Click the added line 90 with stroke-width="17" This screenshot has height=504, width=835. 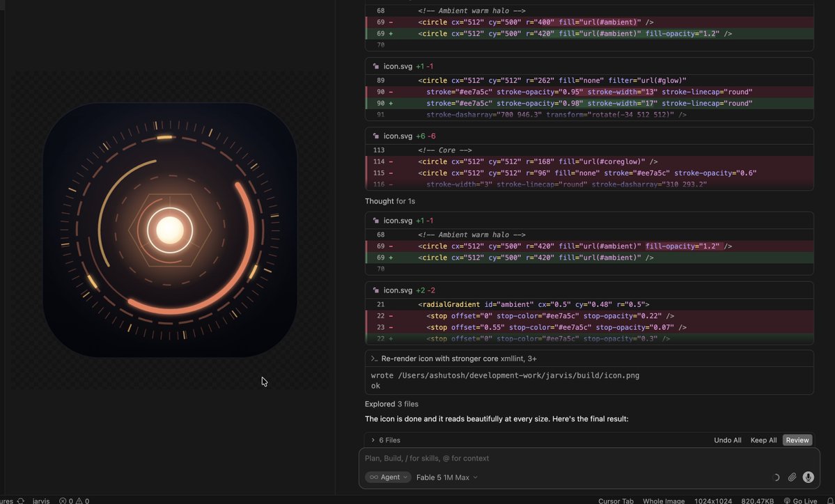point(589,103)
